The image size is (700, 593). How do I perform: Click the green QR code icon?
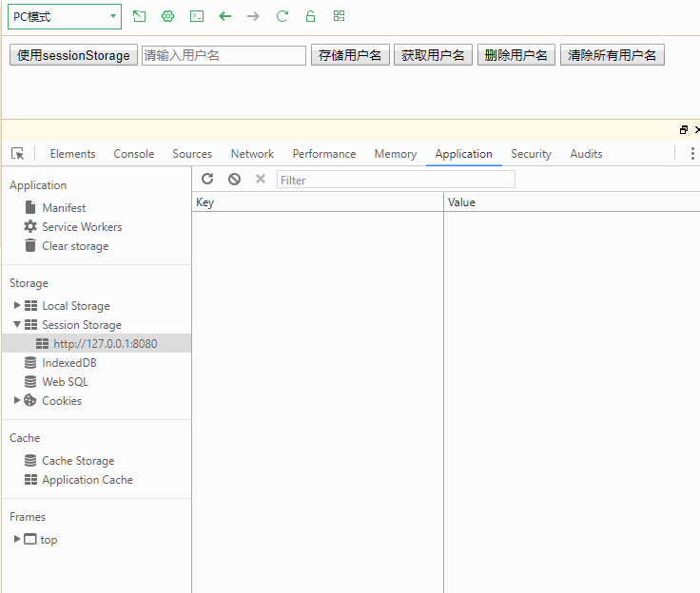point(339,16)
